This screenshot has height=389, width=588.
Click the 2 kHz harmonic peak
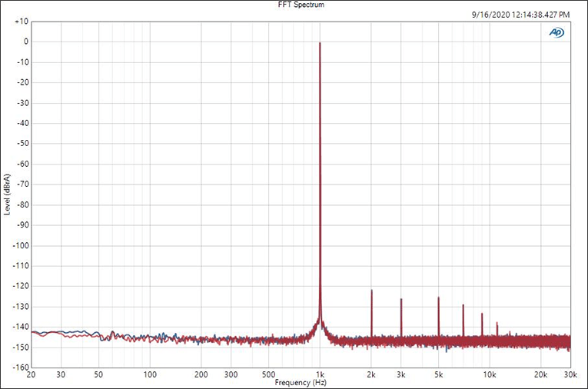pos(371,291)
